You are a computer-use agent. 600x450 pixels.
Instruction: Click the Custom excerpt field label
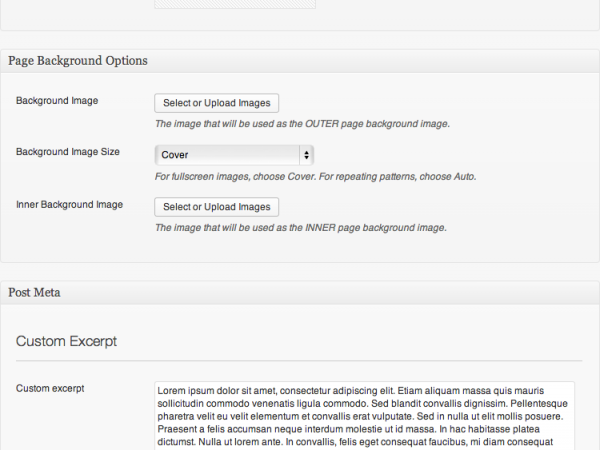point(50,388)
